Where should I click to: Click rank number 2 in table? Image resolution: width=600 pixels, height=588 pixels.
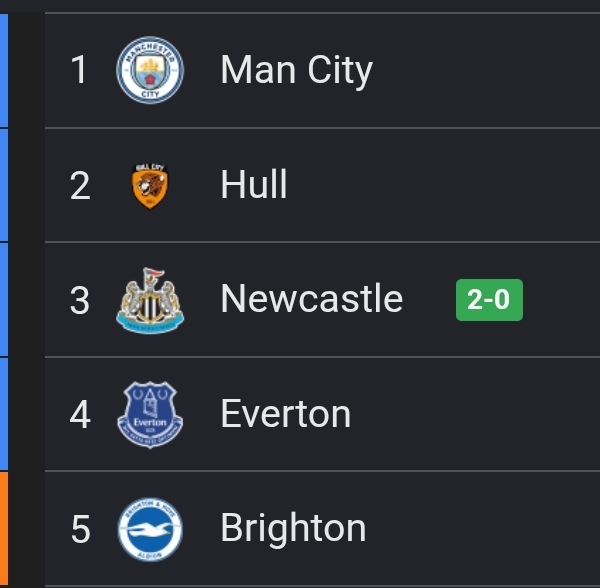80,186
